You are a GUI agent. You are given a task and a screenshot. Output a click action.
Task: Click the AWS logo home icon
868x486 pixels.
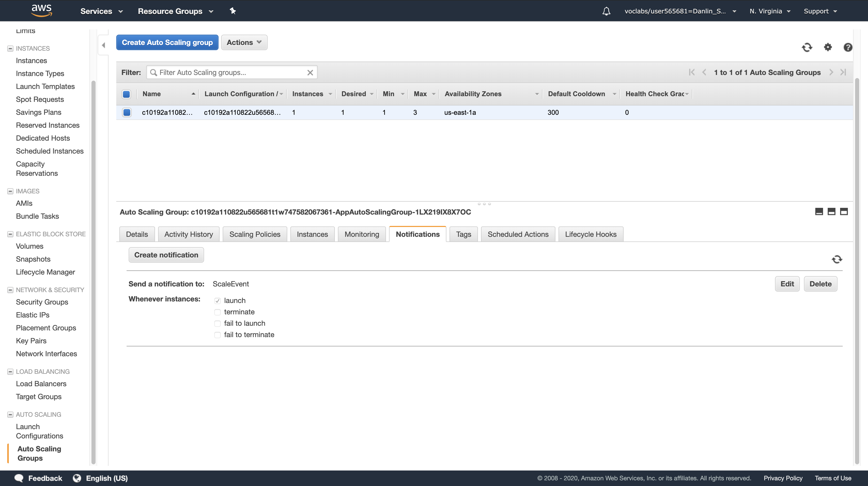pyautogui.click(x=41, y=10)
